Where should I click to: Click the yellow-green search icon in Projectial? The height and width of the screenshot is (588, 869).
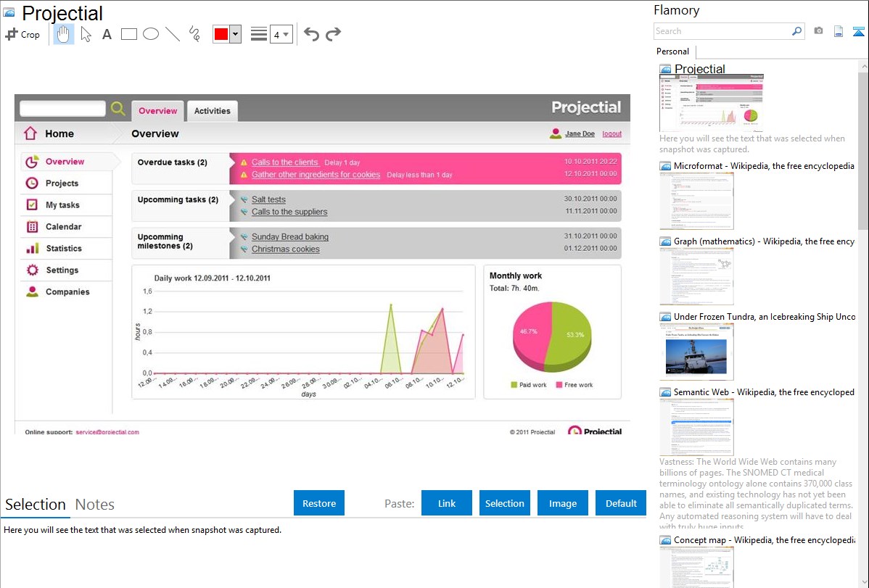tap(118, 108)
